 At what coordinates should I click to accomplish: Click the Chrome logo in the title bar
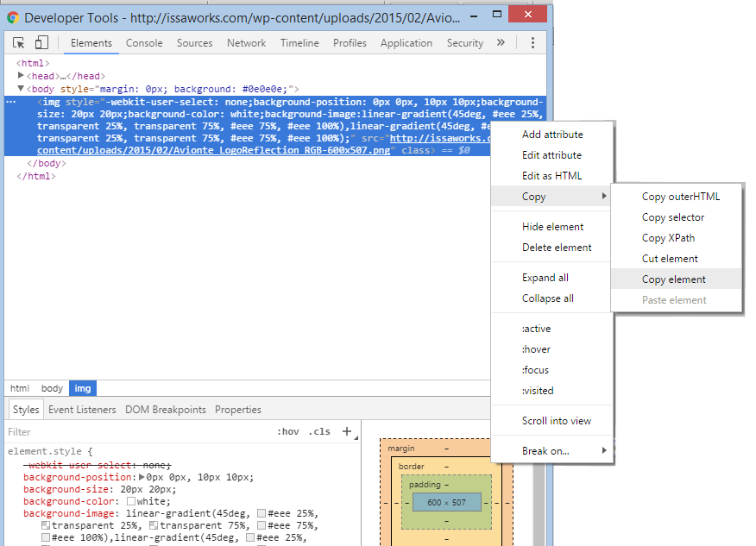tap(13, 18)
